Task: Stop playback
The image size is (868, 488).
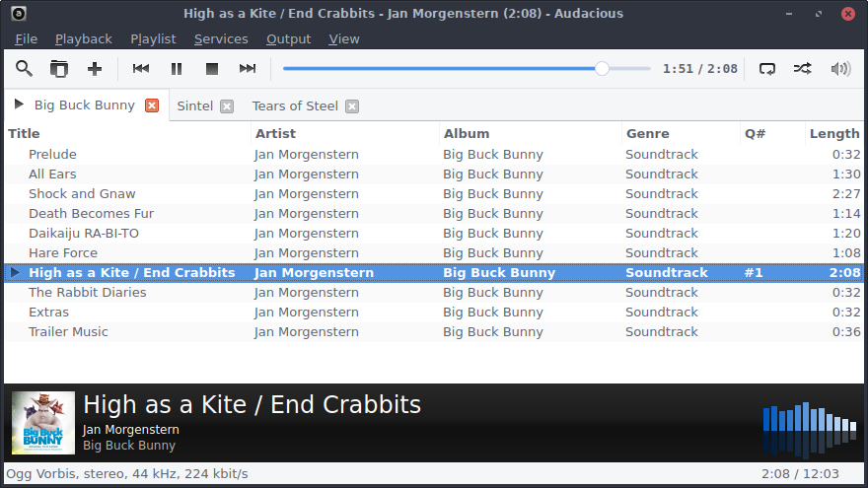Action: point(211,69)
